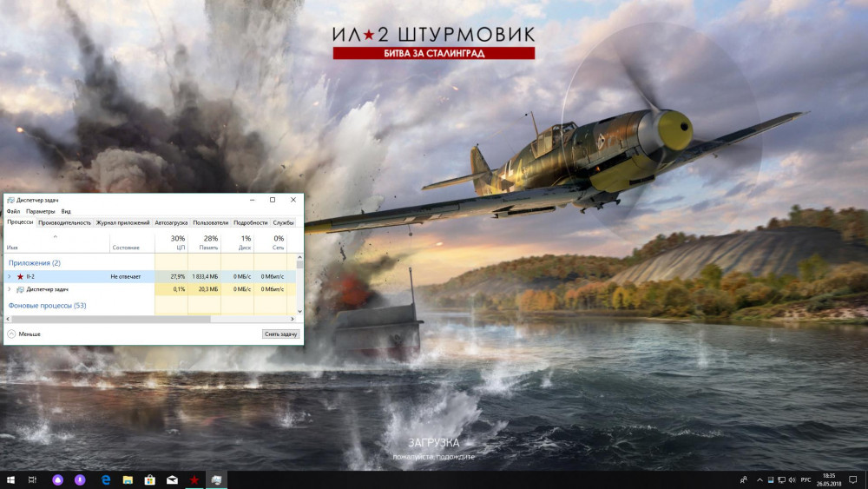Click the Task Manager title bar icon
This screenshot has height=489, width=868.
coord(10,200)
